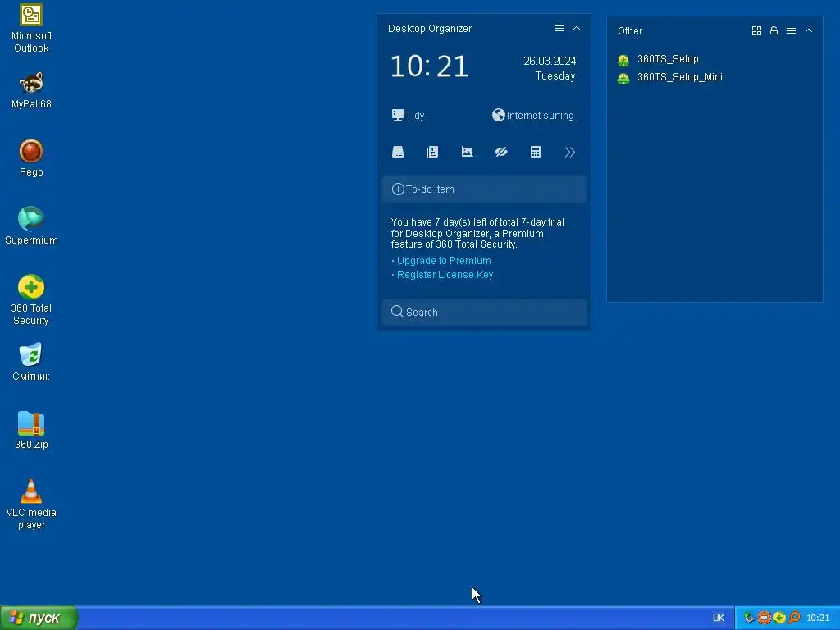The width and height of the screenshot is (840, 630).
Task: Select the VLC media player icon
Action: click(31, 504)
